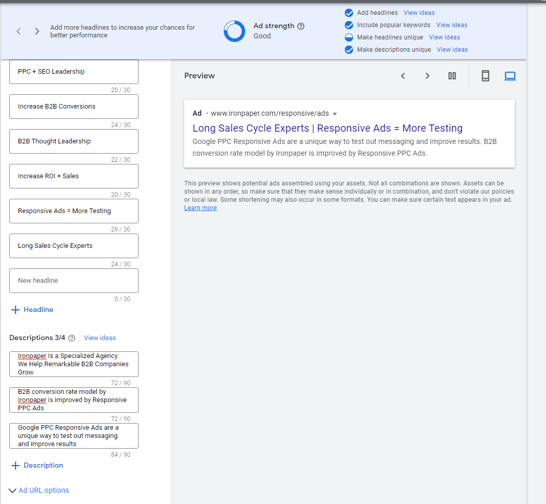Expand Ad URL options section
Image resolution: width=546 pixels, height=504 pixels.
[x=39, y=490]
